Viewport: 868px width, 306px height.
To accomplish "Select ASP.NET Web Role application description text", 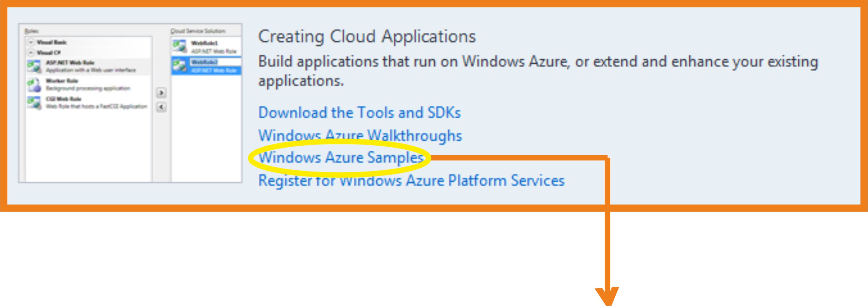I will [x=90, y=70].
